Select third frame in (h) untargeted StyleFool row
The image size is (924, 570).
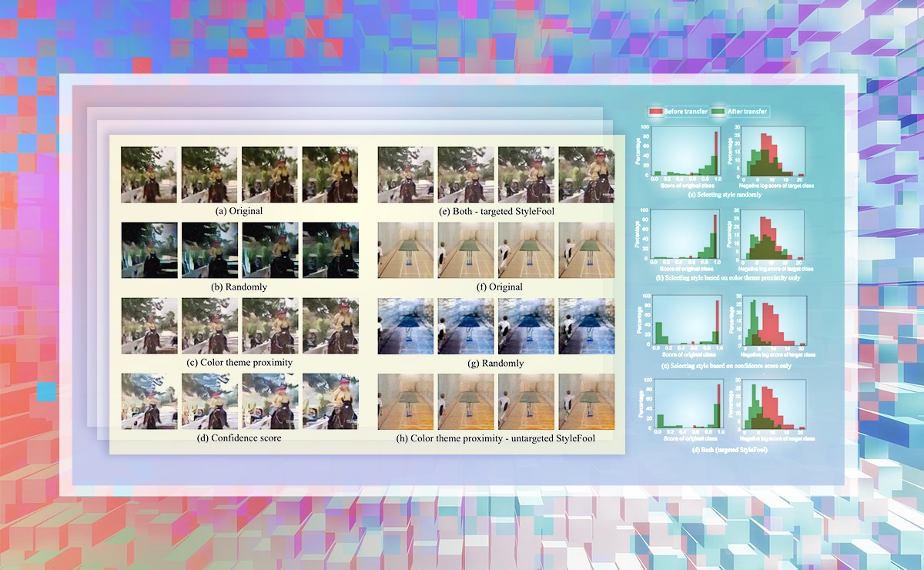pyautogui.click(x=526, y=401)
